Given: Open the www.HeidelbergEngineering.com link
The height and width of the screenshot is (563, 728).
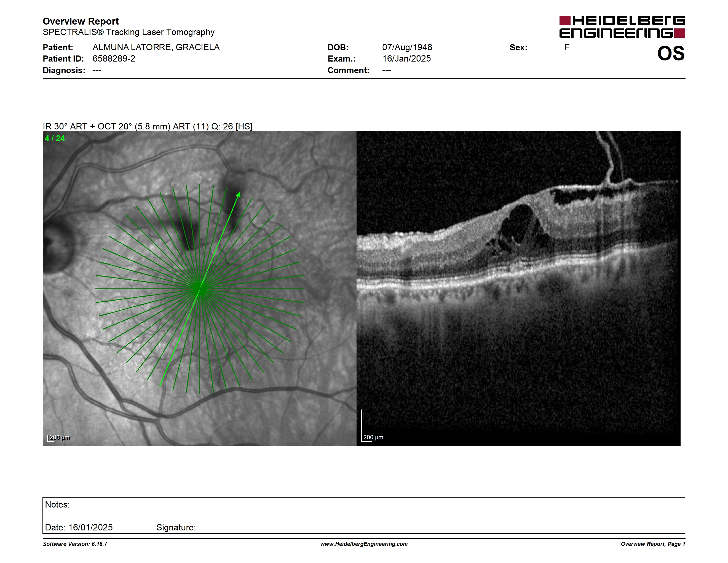Looking at the screenshot, I should click(x=364, y=544).
